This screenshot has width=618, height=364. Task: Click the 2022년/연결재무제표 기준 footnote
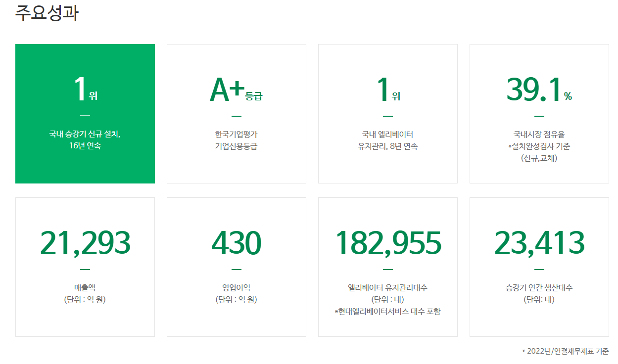tap(564, 350)
